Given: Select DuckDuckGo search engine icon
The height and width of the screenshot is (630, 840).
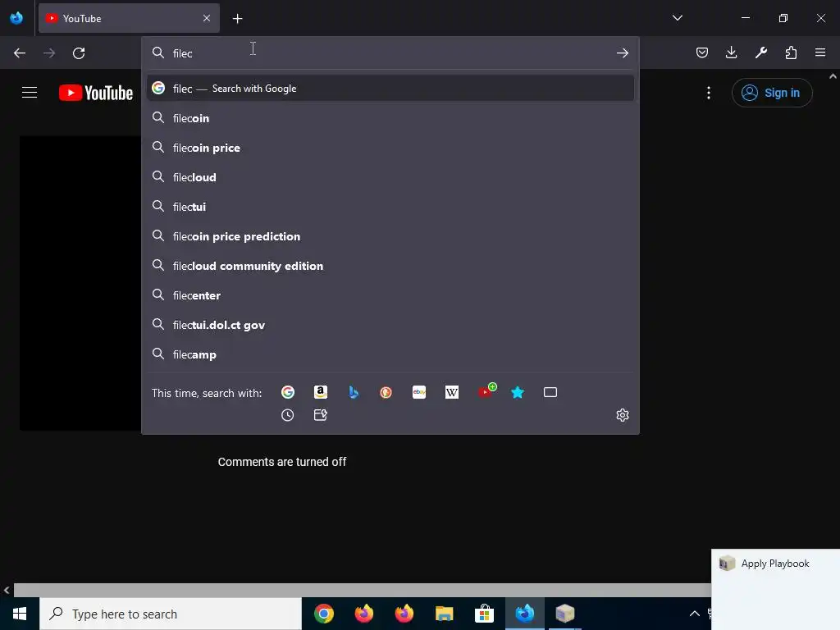Looking at the screenshot, I should 386,392.
